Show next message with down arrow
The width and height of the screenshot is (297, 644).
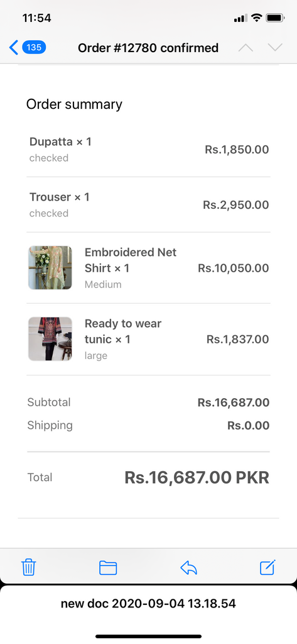275,48
